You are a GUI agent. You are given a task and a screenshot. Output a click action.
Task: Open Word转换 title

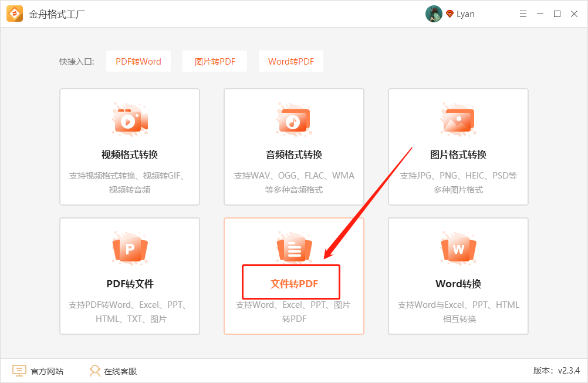tap(458, 284)
